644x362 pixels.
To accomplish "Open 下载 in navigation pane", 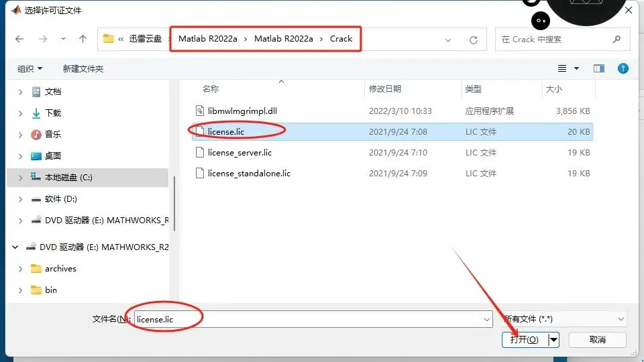I will pos(53,113).
